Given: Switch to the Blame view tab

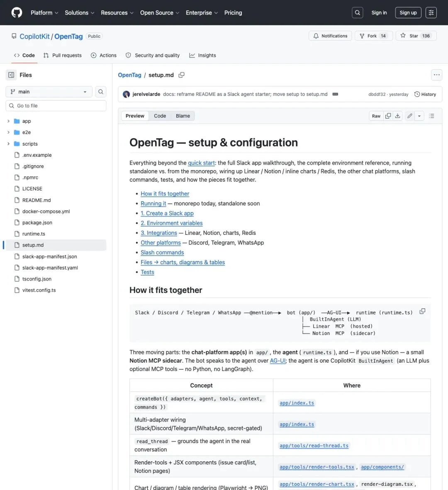Looking at the screenshot, I should (x=183, y=116).
